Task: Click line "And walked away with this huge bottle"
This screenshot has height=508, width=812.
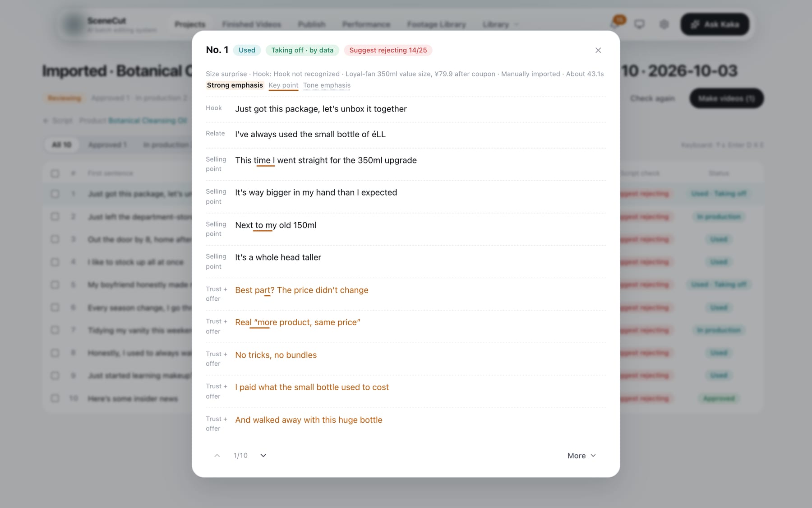Action: coord(309,420)
